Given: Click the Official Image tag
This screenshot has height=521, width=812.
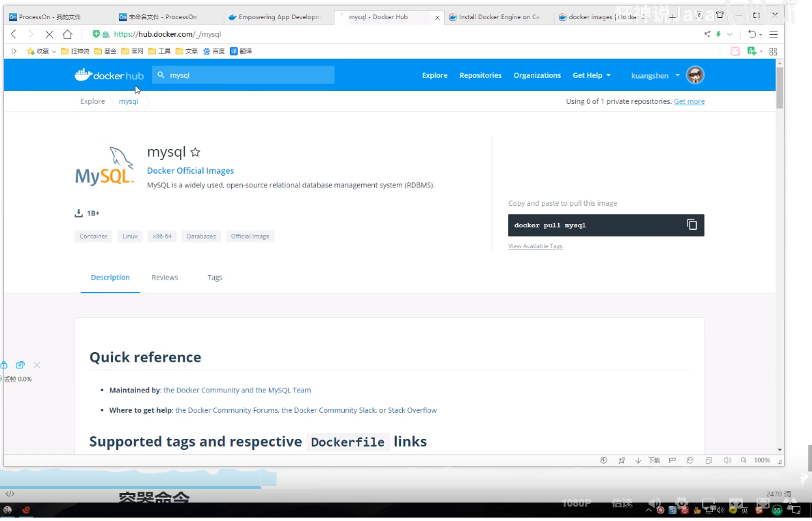Looking at the screenshot, I should tap(250, 237).
